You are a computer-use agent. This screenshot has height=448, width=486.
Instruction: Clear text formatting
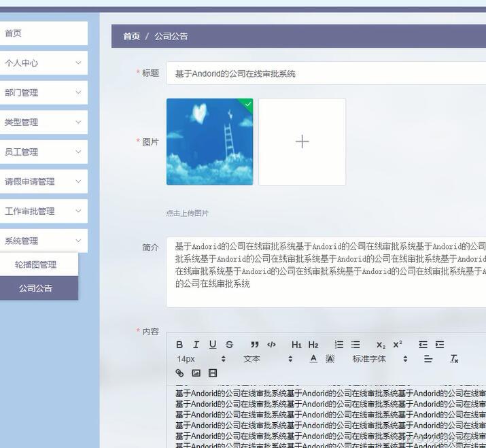tap(454, 359)
